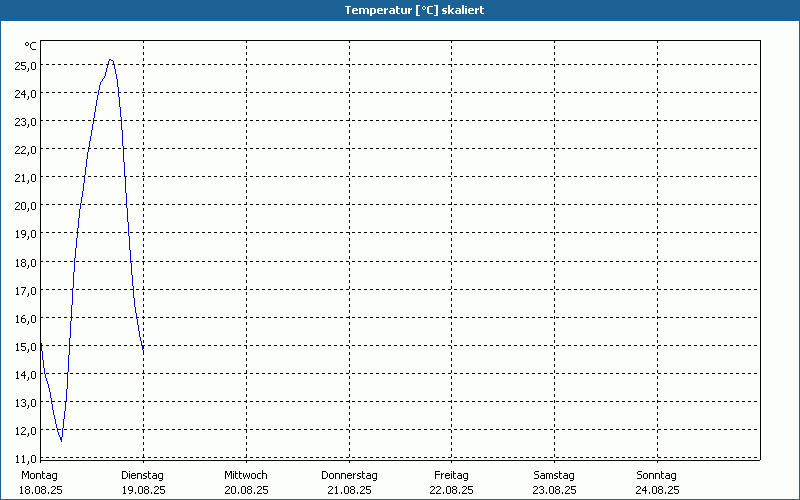
Task: Click the date 18.08.25
Action: 41,491
